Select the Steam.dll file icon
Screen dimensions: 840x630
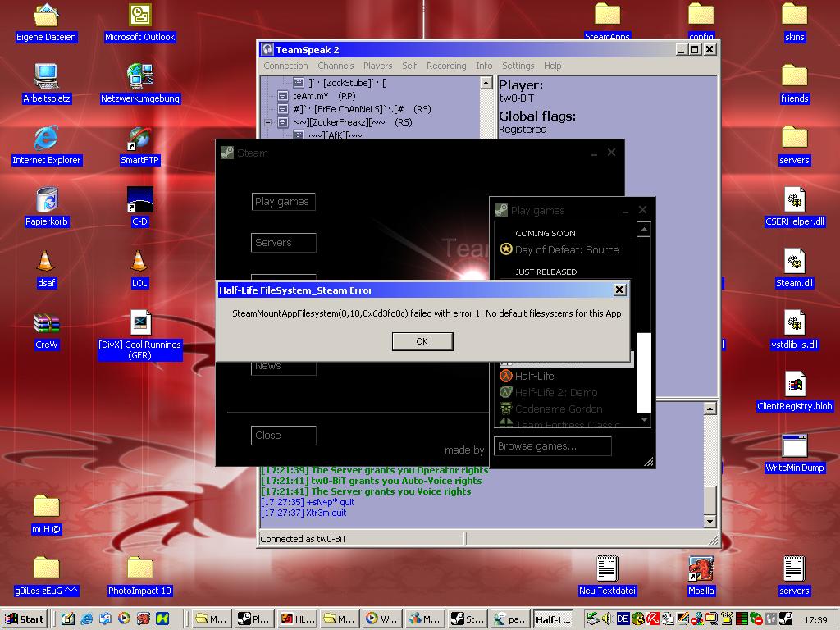click(x=794, y=269)
